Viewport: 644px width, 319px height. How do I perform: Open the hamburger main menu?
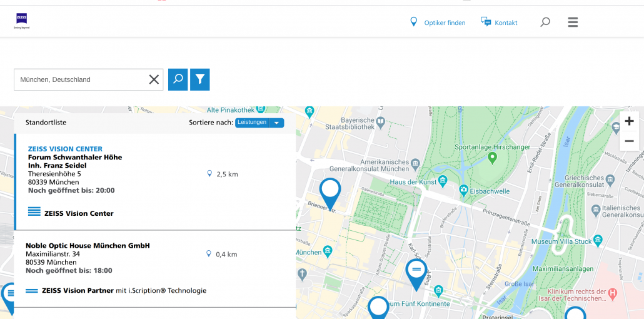(573, 22)
